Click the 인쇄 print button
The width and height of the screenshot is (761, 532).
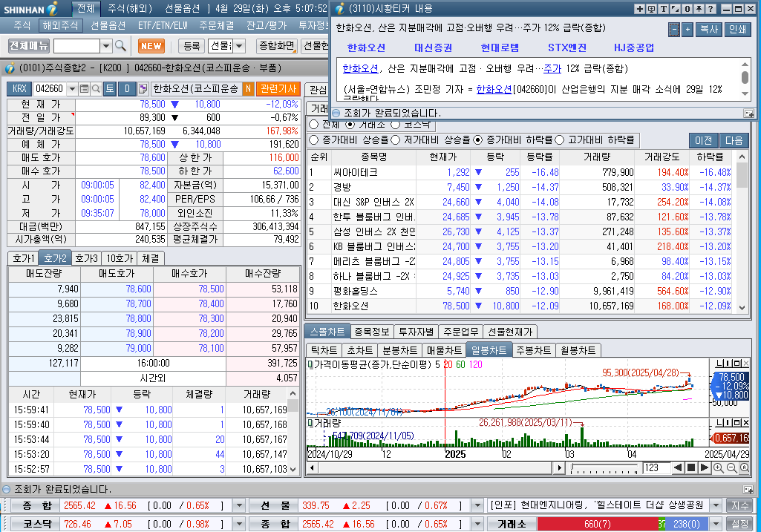738,30
